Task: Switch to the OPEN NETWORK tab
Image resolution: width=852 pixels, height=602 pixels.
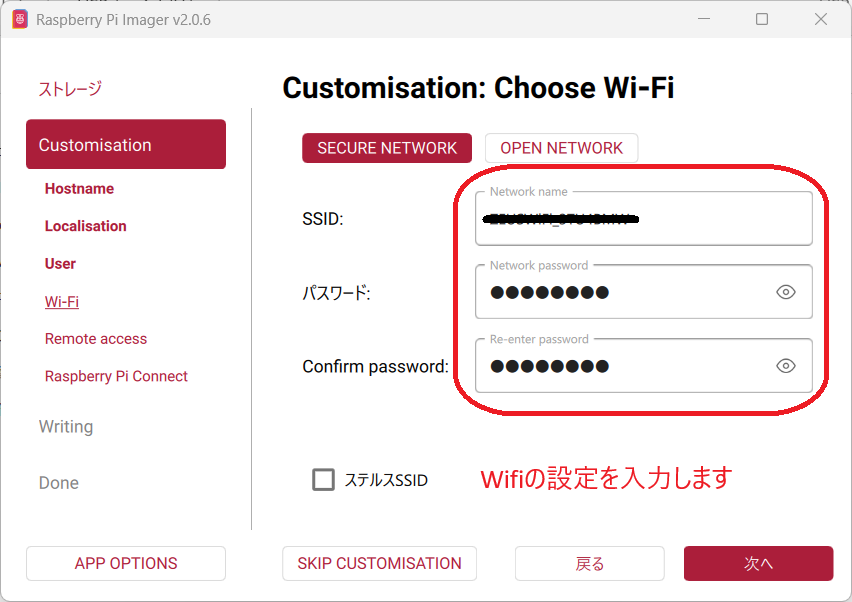Action: [561, 148]
